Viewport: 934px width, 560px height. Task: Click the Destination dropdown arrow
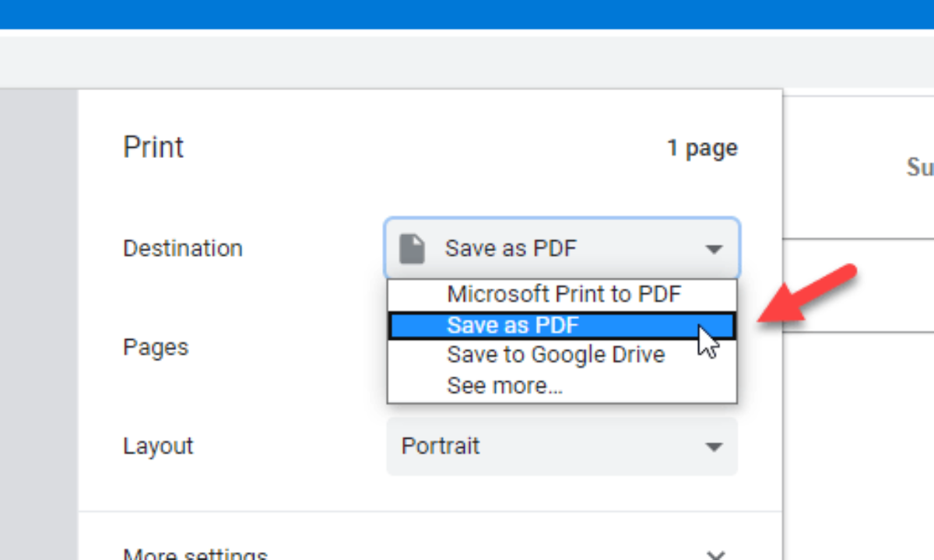click(x=714, y=250)
